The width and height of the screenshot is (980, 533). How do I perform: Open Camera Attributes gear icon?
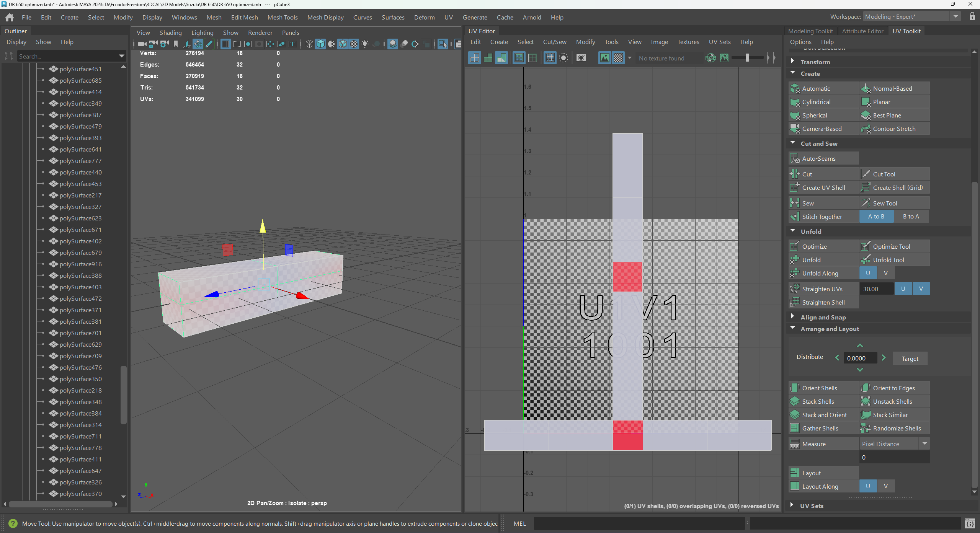(x=165, y=44)
